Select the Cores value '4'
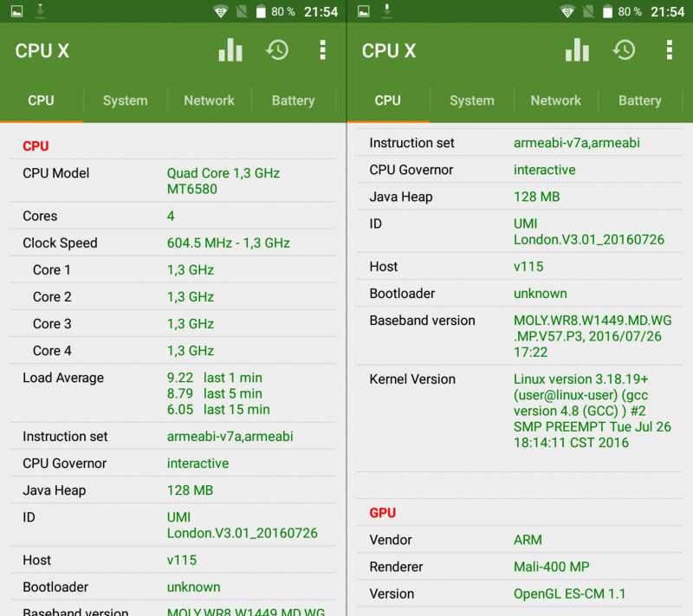Screen dimensions: 693x616 click(x=171, y=216)
